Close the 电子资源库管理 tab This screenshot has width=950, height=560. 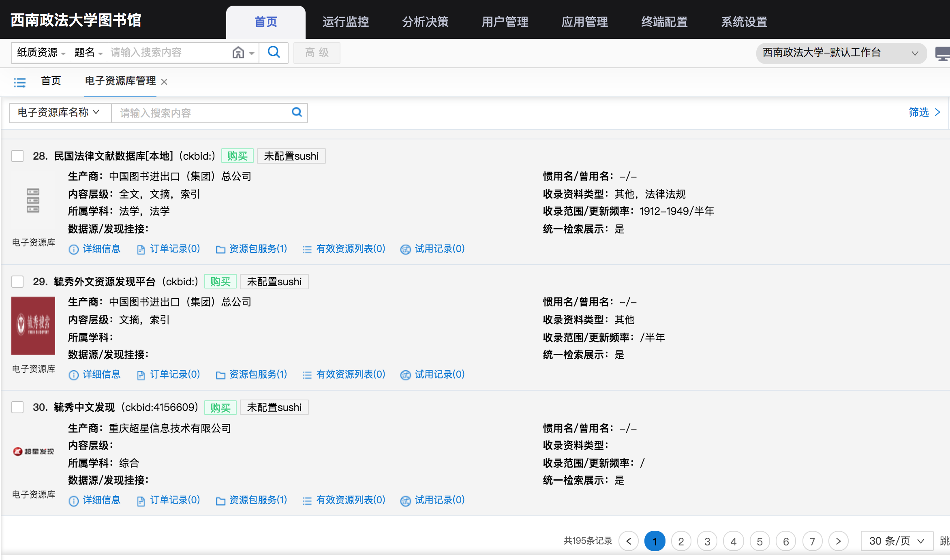[164, 82]
